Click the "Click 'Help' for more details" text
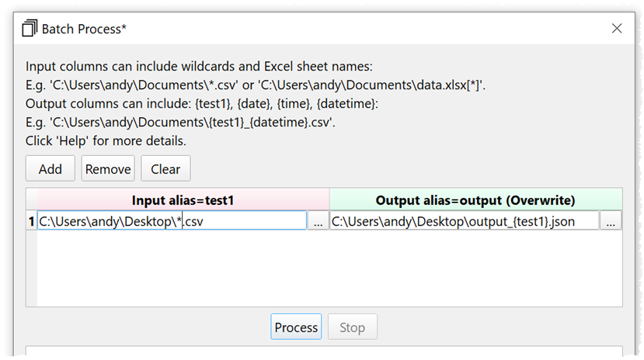Viewport: 644px width, 360px height. [106, 141]
